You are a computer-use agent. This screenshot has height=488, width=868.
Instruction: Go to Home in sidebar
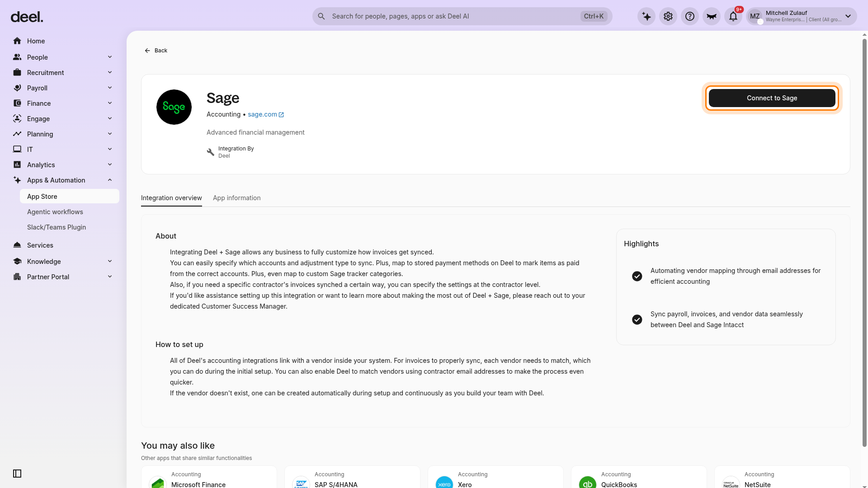(63, 41)
